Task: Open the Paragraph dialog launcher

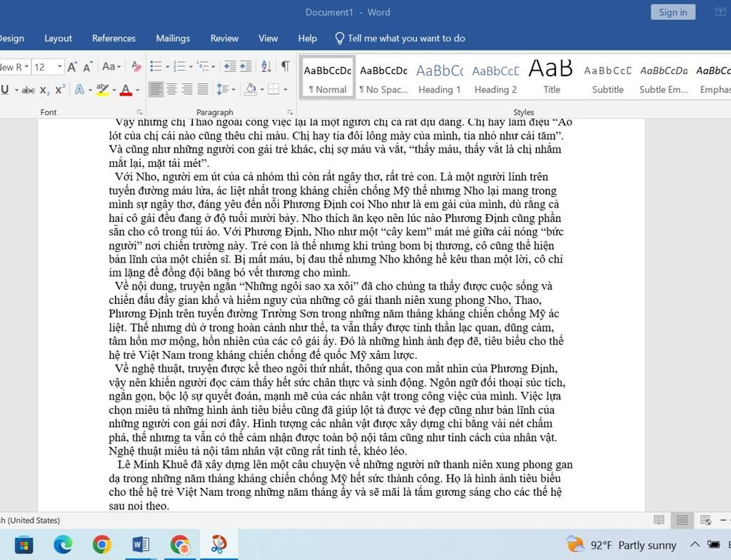Action: (x=290, y=112)
